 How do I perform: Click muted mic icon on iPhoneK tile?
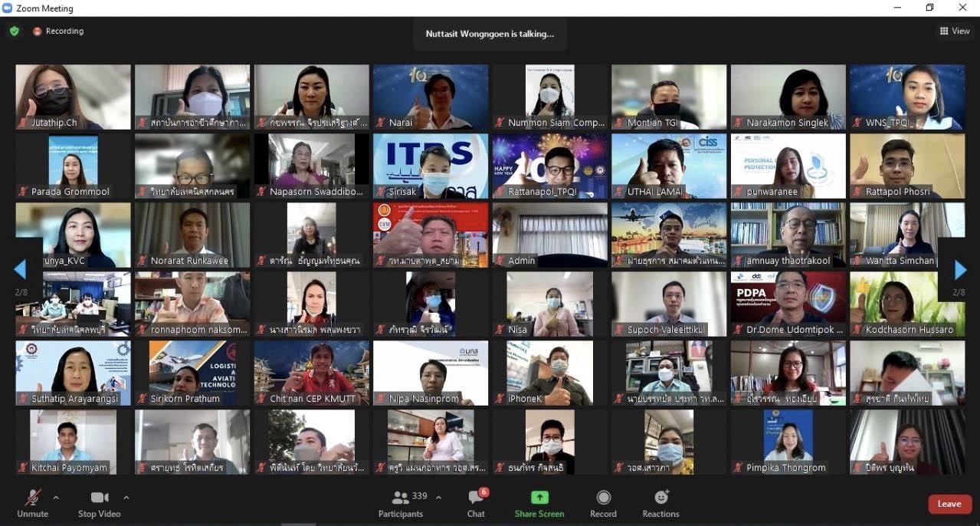[500, 399]
